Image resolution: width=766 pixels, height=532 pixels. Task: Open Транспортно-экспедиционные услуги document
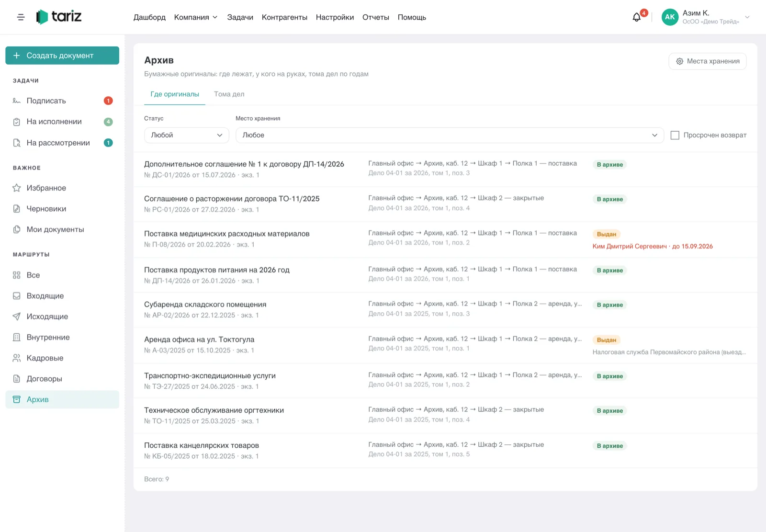(x=210, y=376)
